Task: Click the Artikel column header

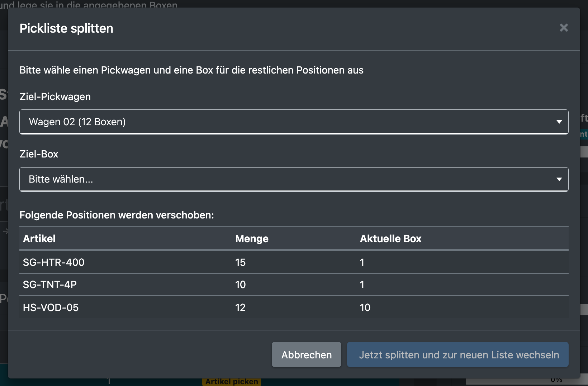Action: 39,239
